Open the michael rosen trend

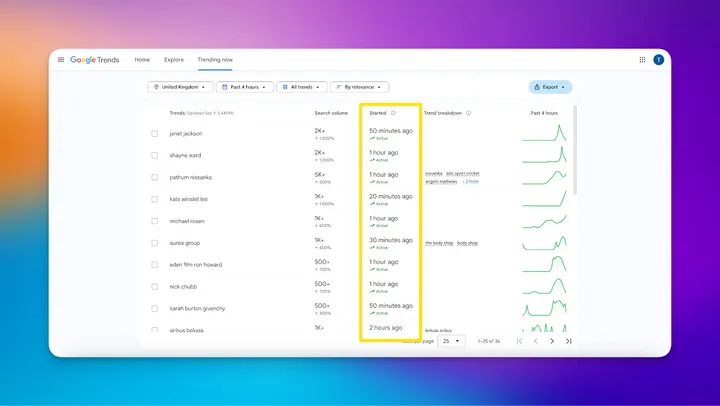[x=187, y=221]
